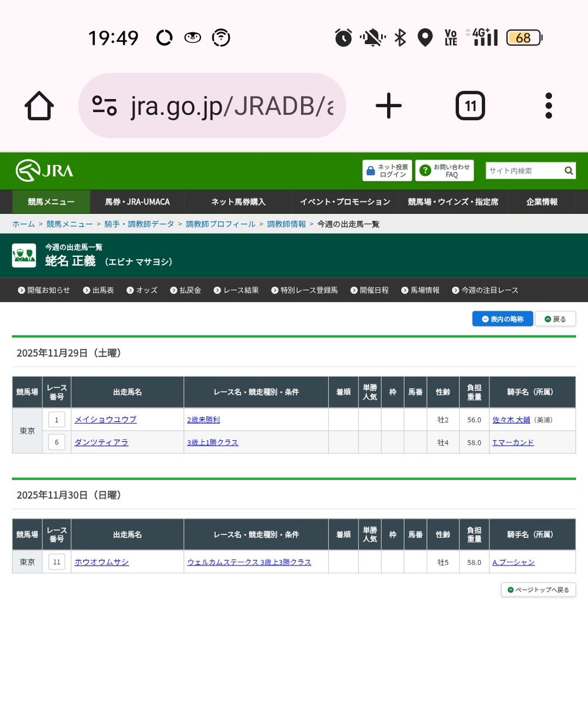Click the ページトップへ戻る button
Image resolution: width=588 pixels, height=707 pixels.
click(538, 589)
